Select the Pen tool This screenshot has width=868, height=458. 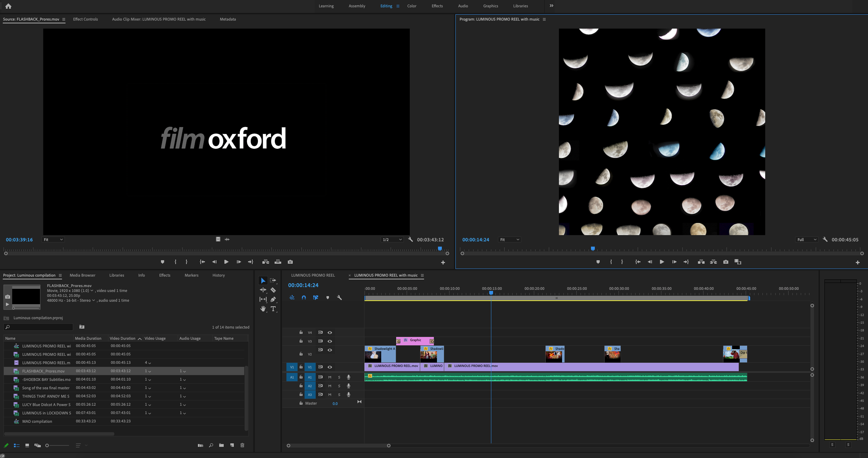pos(273,299)
